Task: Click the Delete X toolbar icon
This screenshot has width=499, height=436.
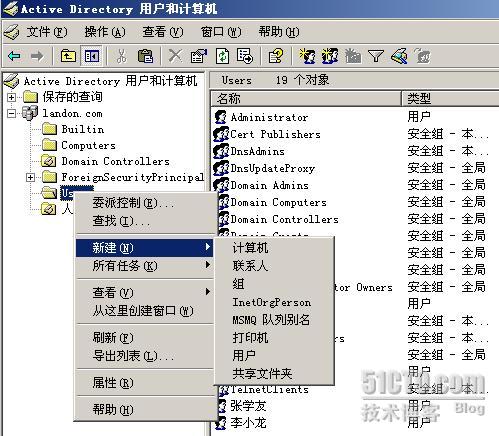Action: (x=175, y=56)
